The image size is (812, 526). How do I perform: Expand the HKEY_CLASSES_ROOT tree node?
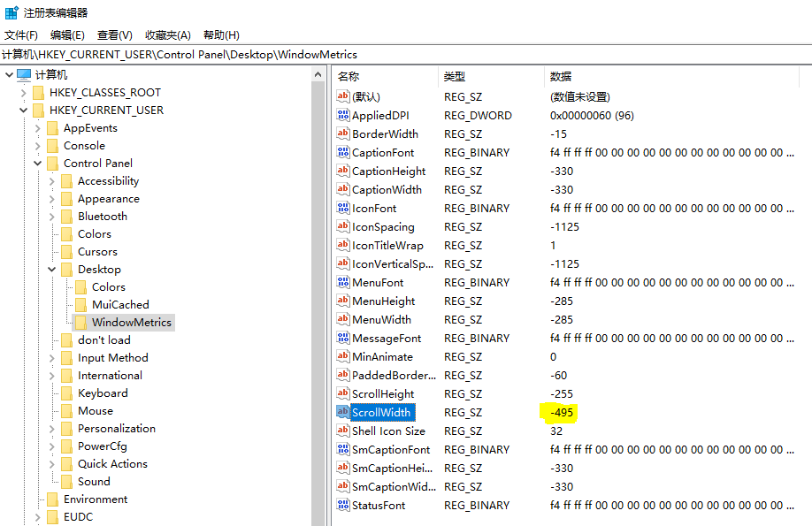click(23, 93)
